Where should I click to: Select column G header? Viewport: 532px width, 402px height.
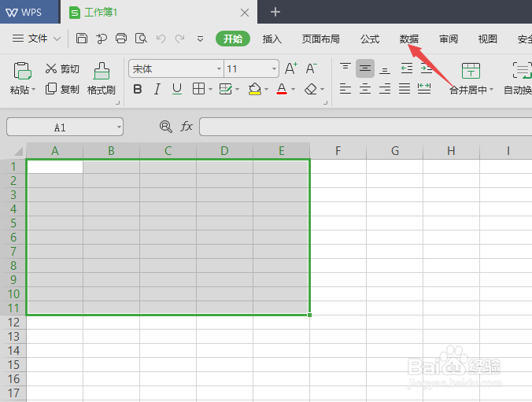(x=394, y=150)
